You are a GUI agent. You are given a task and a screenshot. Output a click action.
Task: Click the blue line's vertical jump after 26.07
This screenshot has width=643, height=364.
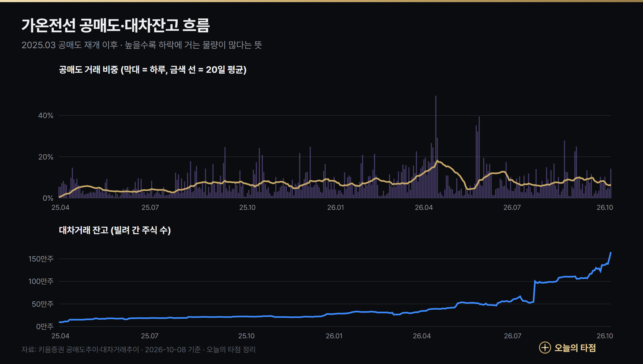(534, 291)
